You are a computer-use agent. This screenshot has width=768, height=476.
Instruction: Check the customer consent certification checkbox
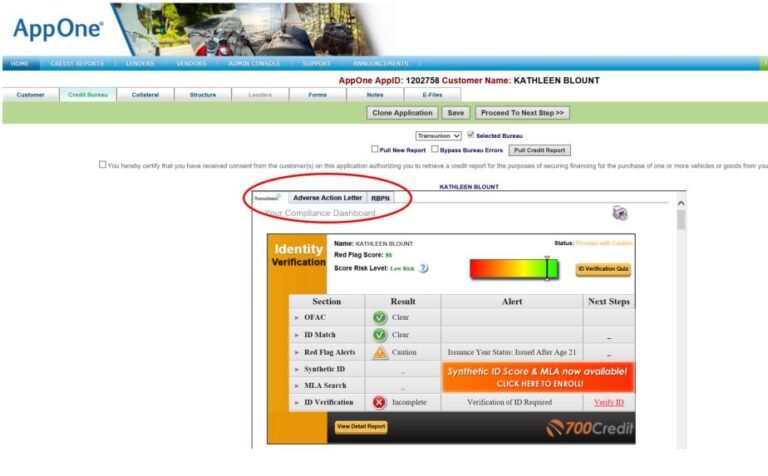[x=102, y=165]
